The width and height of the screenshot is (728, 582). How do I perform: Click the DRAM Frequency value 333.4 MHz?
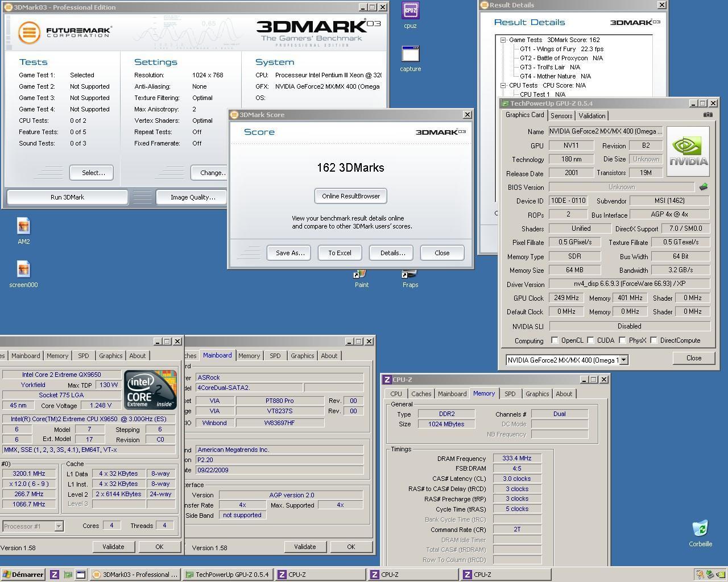pos(517,459)
